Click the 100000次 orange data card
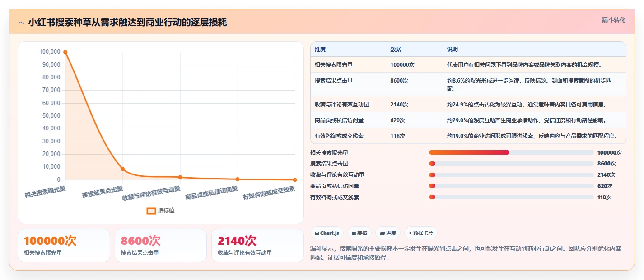The image size is (644, 280). [x=64, y=245]
